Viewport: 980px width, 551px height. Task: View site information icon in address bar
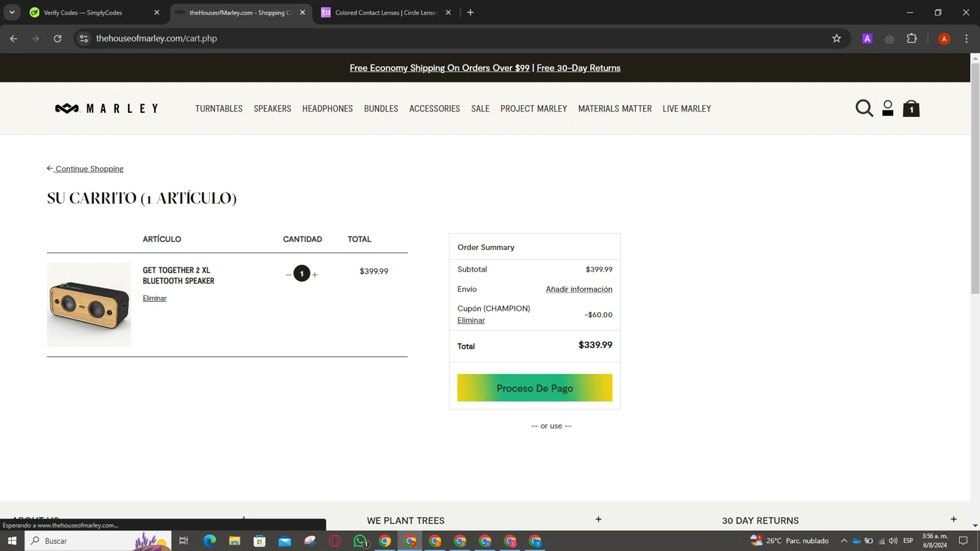84,39
